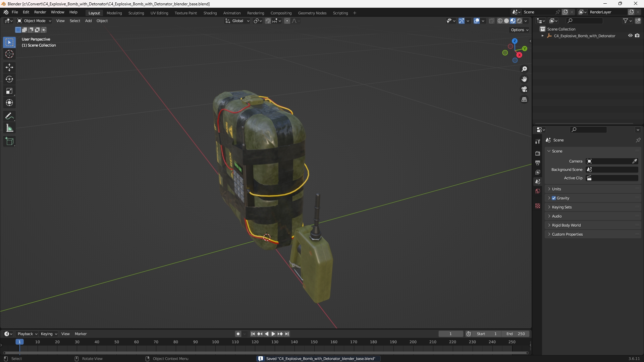
Task: Open the Output properties printer icon
Action: tap(538, 163)
